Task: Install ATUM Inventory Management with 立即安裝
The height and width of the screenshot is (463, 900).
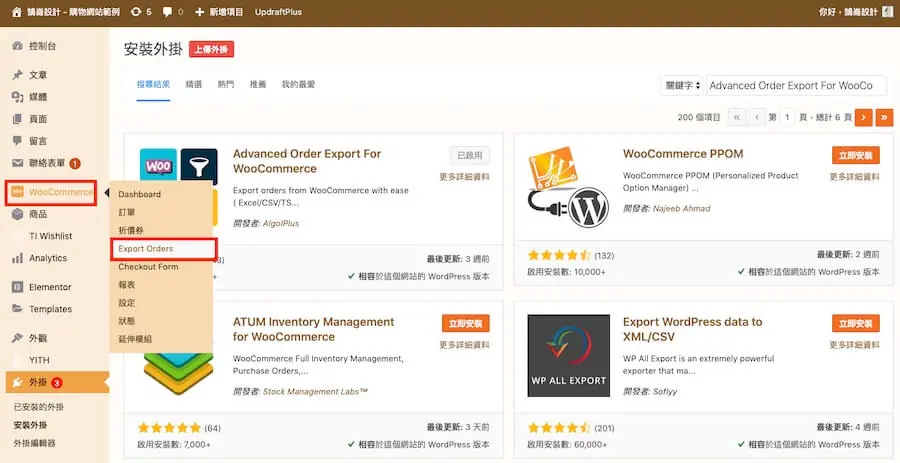Action: (465, 323)
